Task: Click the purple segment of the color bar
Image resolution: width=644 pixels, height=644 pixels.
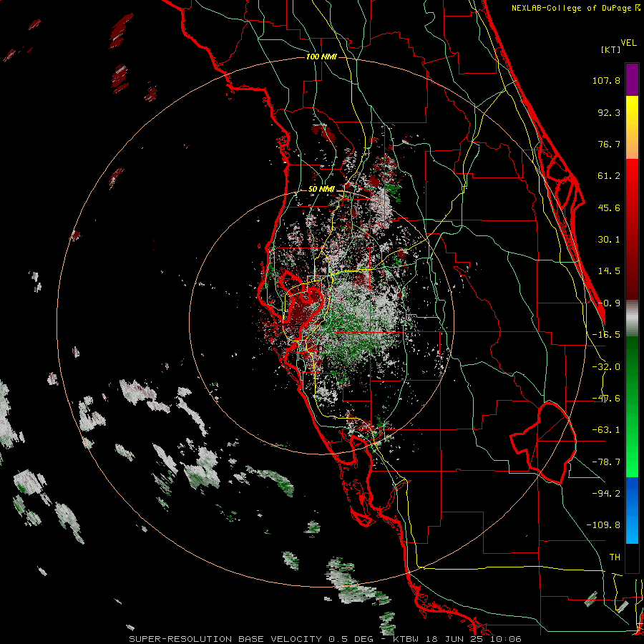Action: tap(632, 79)
